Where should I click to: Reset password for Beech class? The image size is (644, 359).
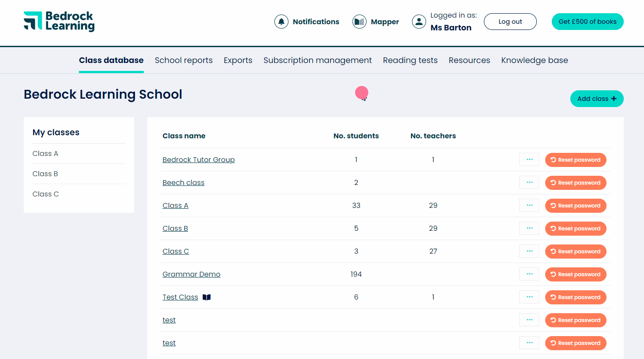click(x=576, y=183)
